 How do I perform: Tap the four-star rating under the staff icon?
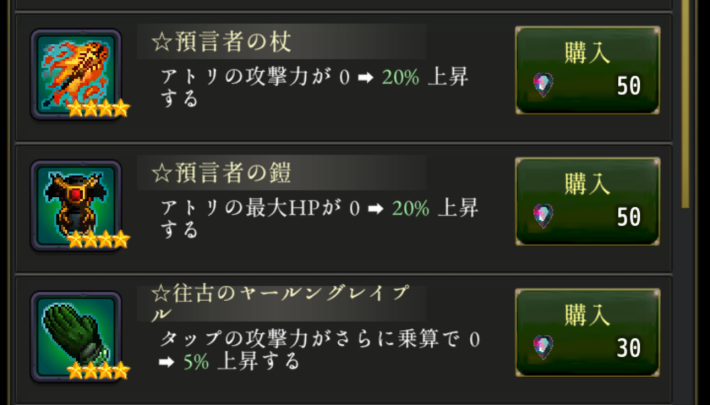coord(99,108)
